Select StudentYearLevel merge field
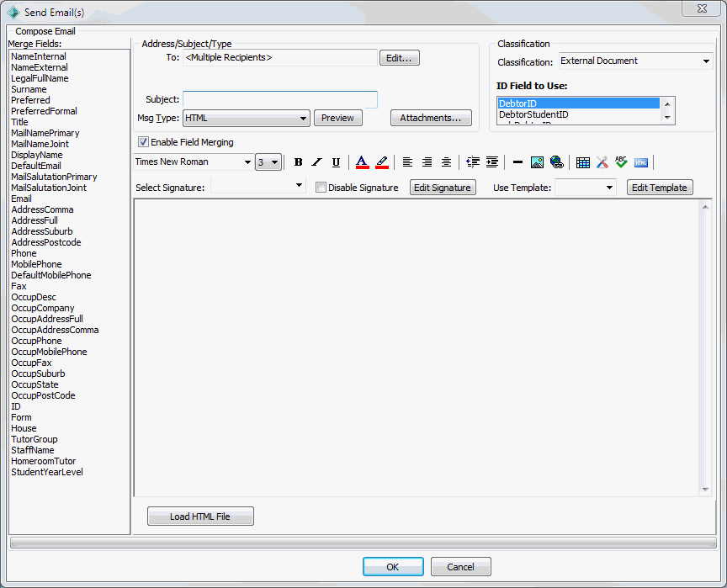 pos(47,472)
